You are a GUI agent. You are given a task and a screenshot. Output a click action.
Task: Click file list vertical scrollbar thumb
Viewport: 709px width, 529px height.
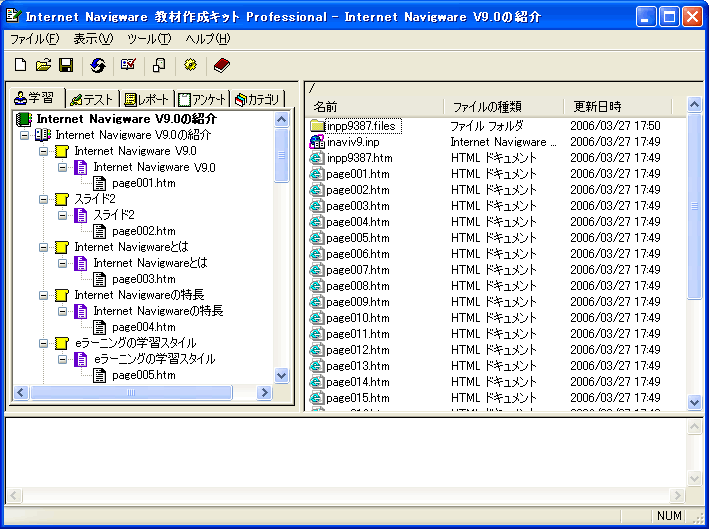point(694,206)
